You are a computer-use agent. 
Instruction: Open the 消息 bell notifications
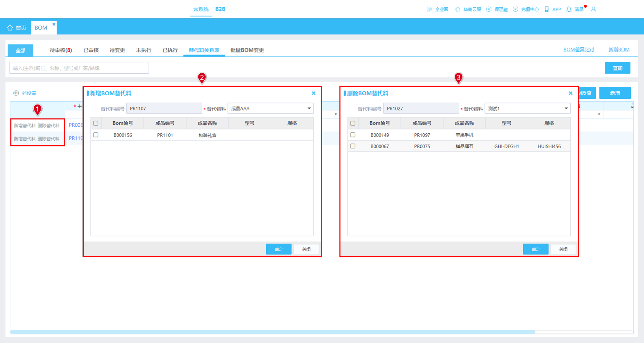569,9
